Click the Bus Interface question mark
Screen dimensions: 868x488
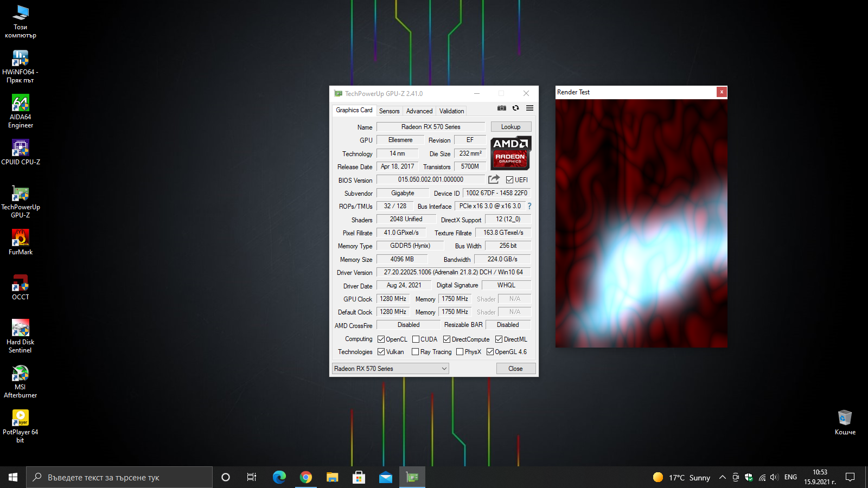click(529, 206)
